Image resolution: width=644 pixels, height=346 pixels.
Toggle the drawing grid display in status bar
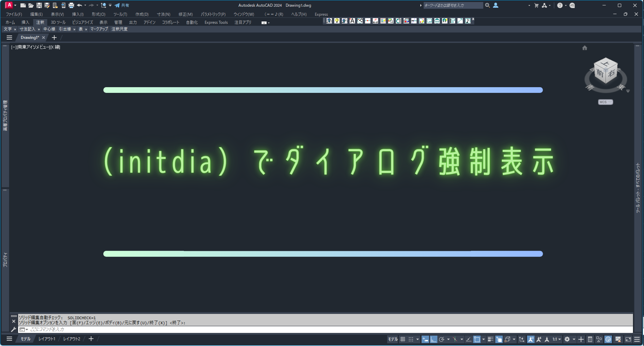pyautogui.click(x=403, y=339)
